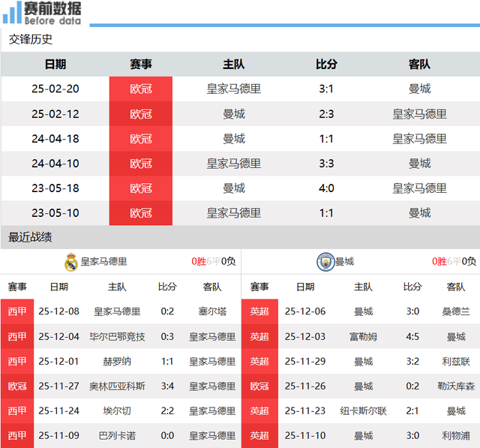Click the 0:2 score against 勒沃库森
Screen dimensions: 480x448
(x=412, y=386)
